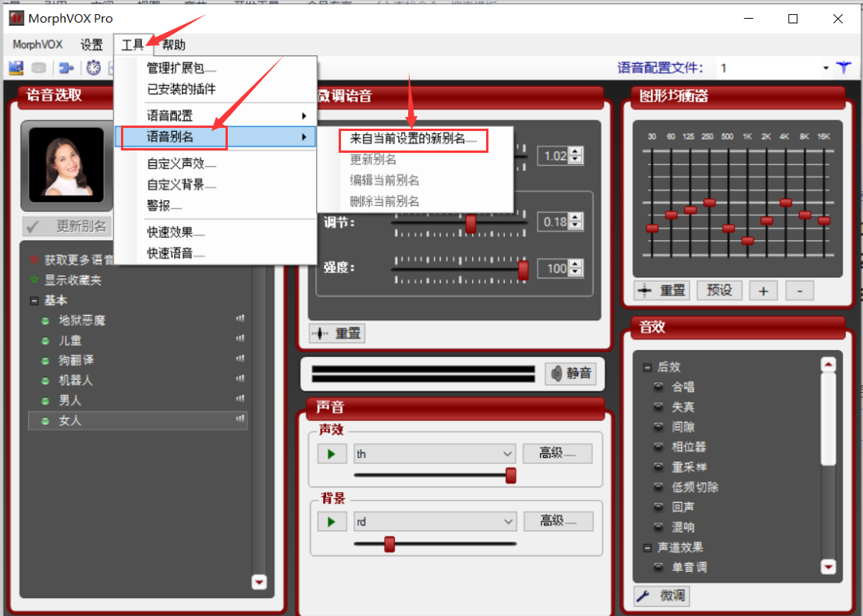Reset the graphic equalizer with 重置
This screenshot has width=863, height=616.
pos(662,290)
